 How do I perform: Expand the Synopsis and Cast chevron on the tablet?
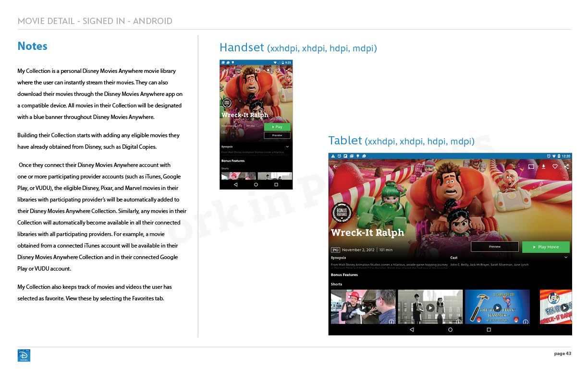(566, 258)
